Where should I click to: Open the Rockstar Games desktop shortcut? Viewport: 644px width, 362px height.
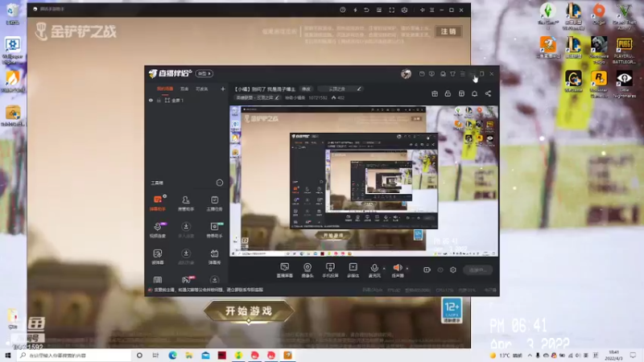598,84
